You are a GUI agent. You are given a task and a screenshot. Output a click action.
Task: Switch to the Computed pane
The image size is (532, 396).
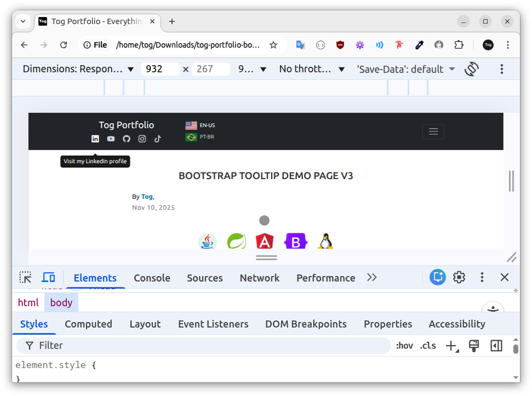pos(88,324)
